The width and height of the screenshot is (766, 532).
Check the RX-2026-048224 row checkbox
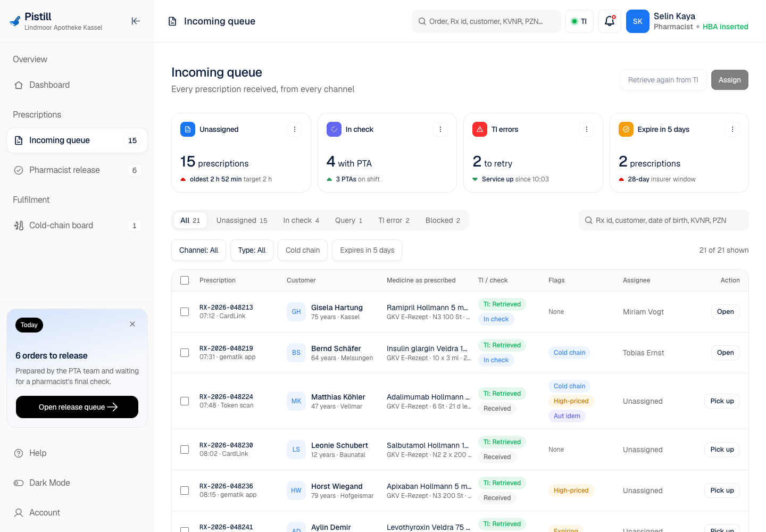click(185, 401)
